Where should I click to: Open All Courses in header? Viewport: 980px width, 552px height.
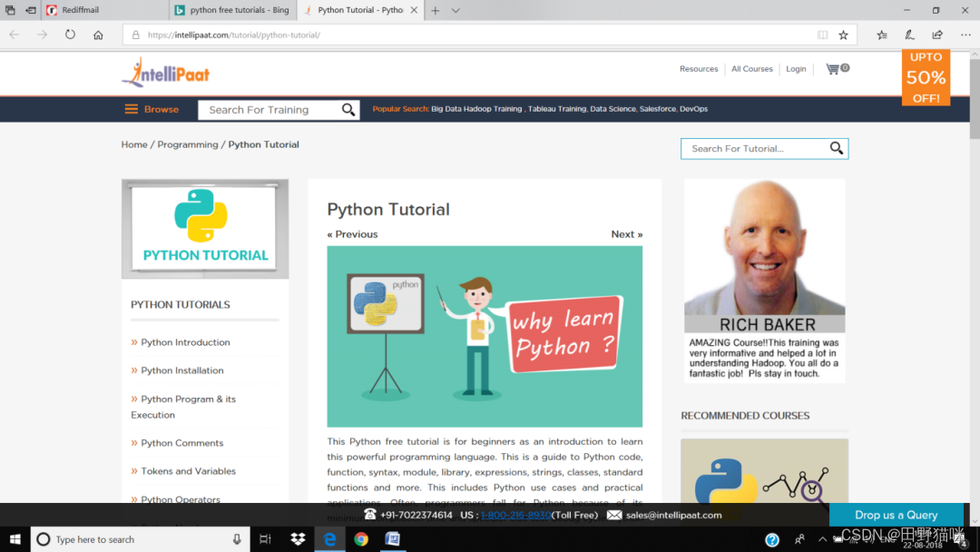[752, 69]
